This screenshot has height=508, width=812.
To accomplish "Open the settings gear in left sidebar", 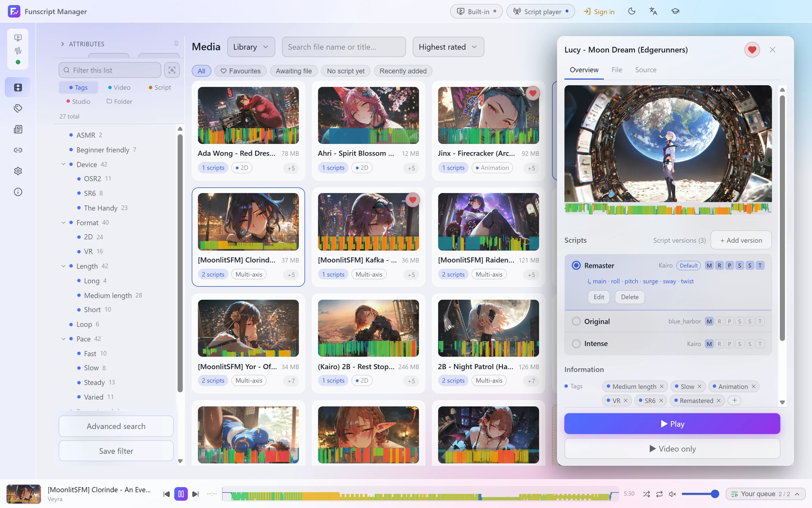I will click(x=18, y=171).
